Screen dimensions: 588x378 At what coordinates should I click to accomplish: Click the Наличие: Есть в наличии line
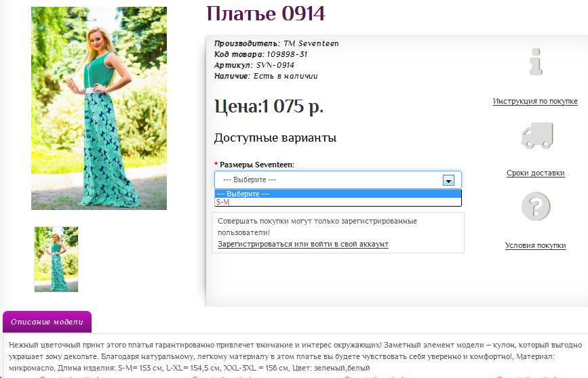pos(266,76)
